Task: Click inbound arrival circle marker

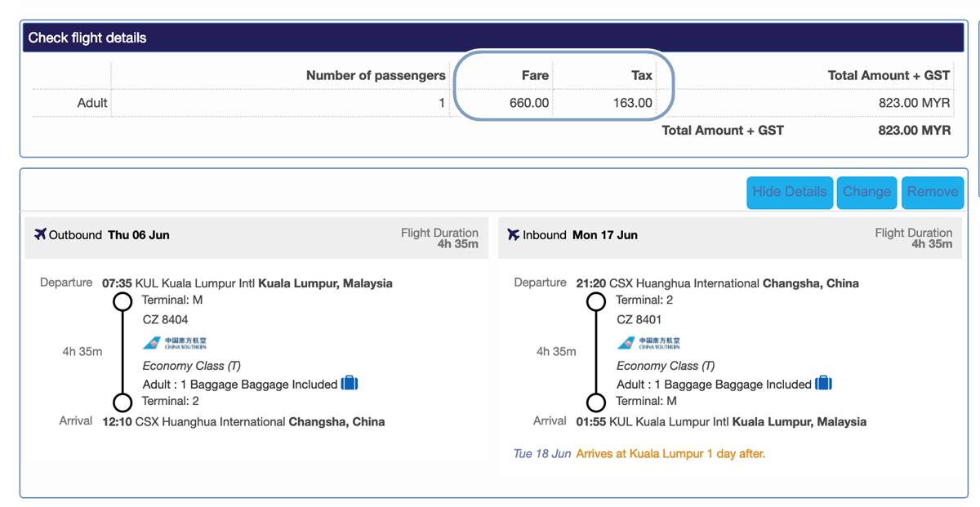Action: 596,402
